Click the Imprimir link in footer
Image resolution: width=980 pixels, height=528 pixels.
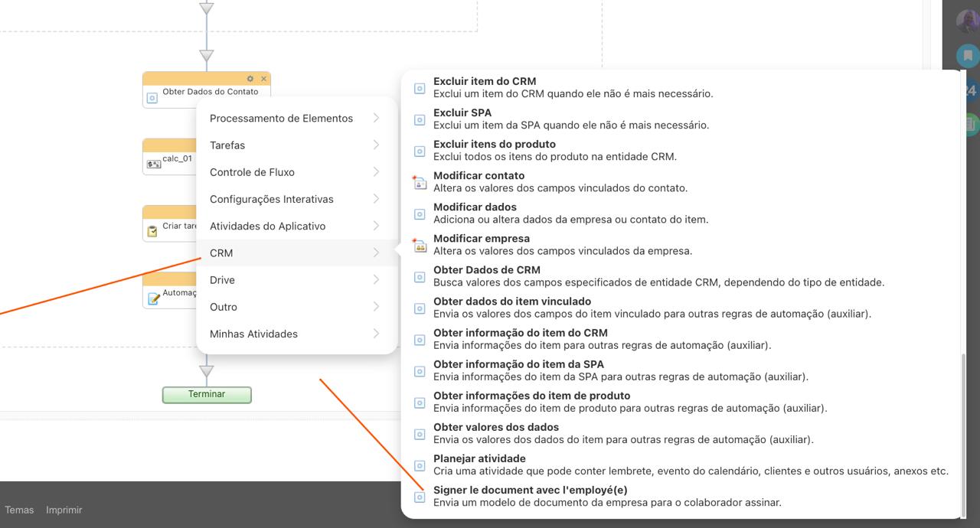(64, 510)
